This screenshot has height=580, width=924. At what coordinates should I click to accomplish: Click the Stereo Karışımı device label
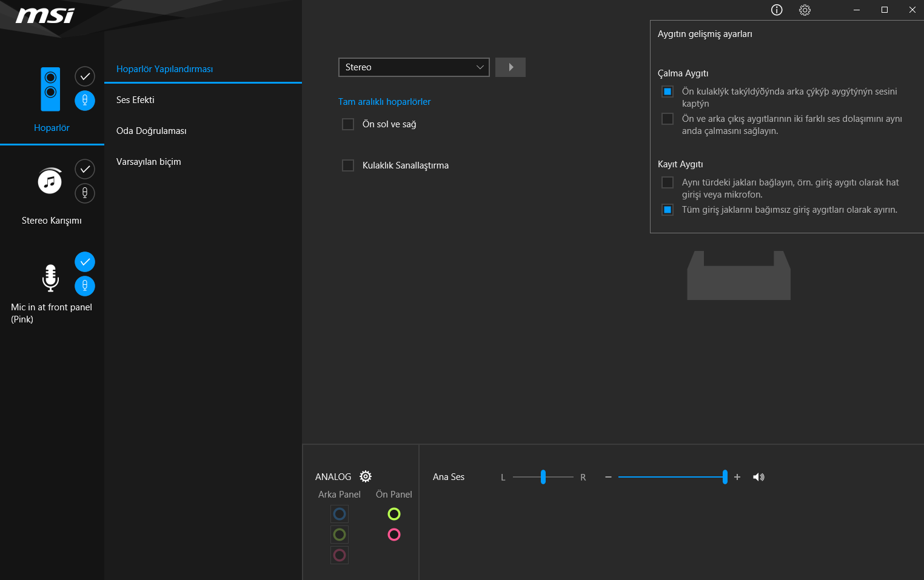point(52,221)
